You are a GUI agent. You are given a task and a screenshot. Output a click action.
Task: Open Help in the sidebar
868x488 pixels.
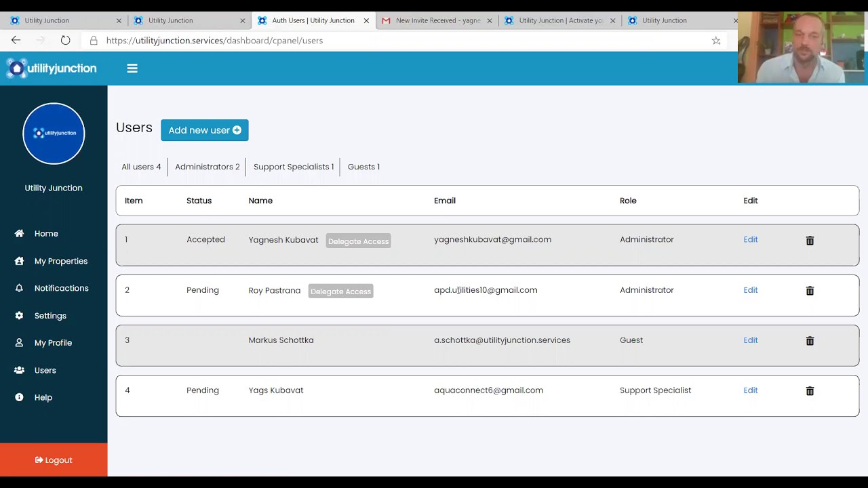[43, 397]
